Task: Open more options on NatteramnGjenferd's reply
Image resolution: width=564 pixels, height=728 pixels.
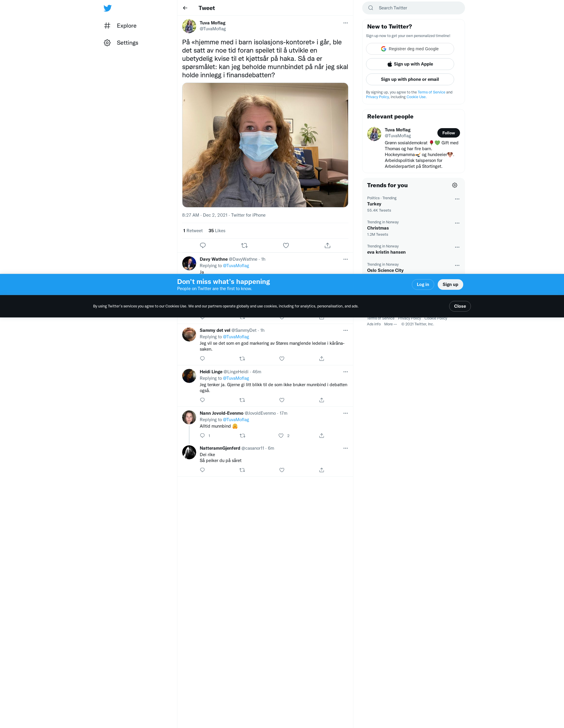Action: tap(345, 448)
